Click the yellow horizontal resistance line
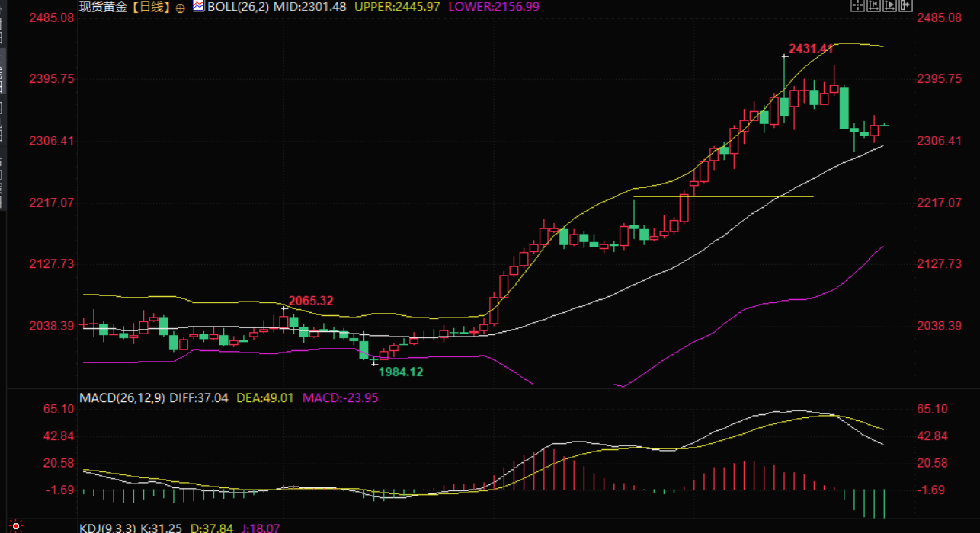Screen dimensions: 980x533 click(x=723, y=196)
